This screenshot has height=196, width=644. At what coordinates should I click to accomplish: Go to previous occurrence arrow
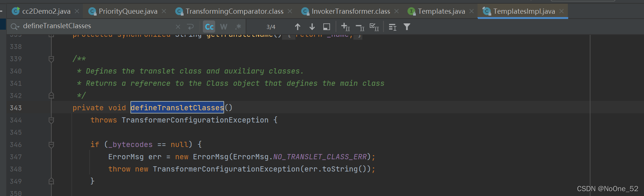point(298,27)
